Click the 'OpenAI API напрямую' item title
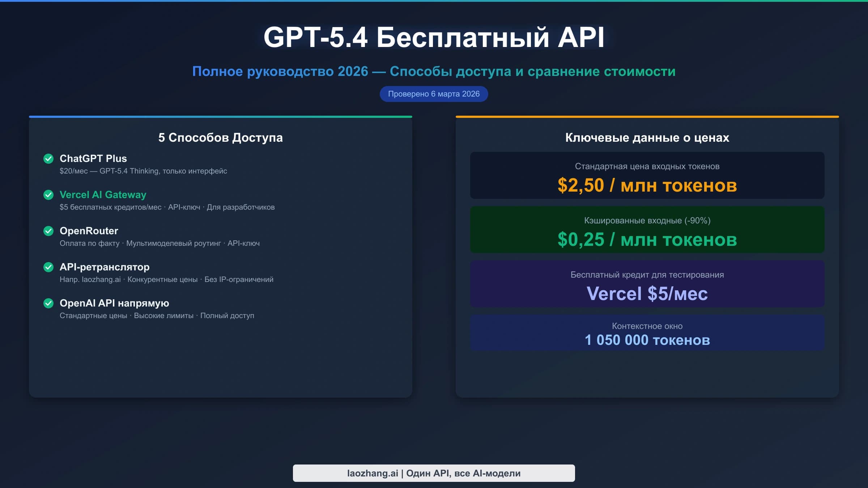 (x=114, y=303)
